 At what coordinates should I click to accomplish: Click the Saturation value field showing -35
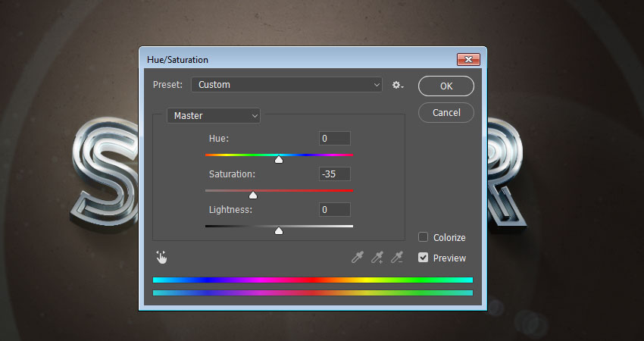[x=335, y=174]
